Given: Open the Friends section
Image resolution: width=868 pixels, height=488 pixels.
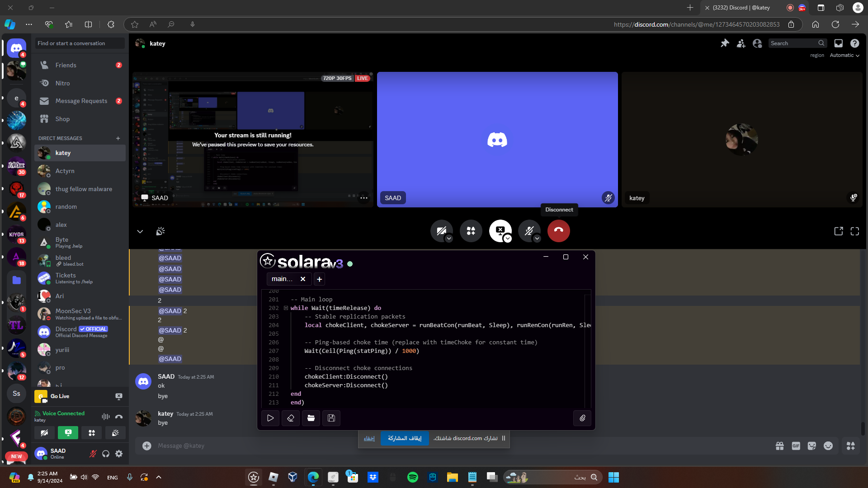Looking at the screenshot, I should 80,65.
